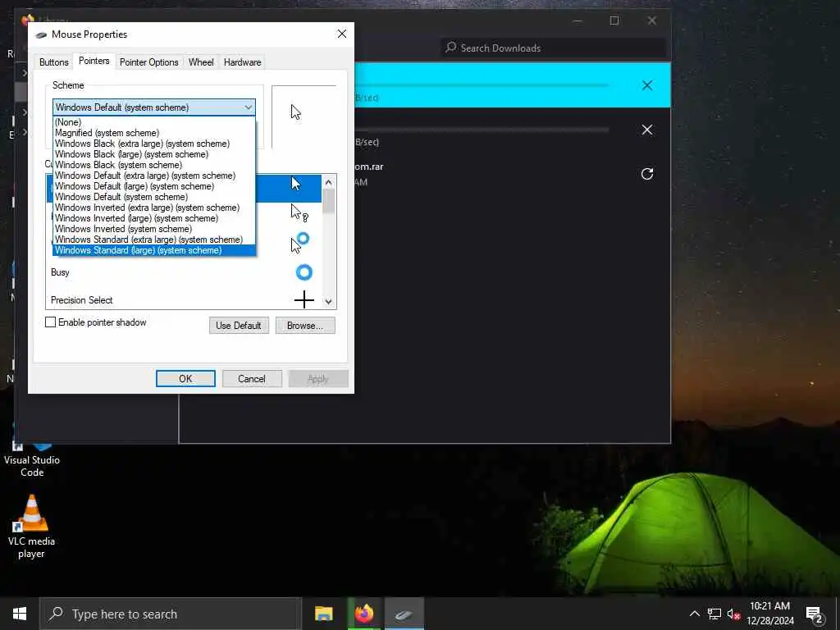Pick Windows Default (extra large) scheme
This screenshot has width=840, height=630.
pos(154,176)
